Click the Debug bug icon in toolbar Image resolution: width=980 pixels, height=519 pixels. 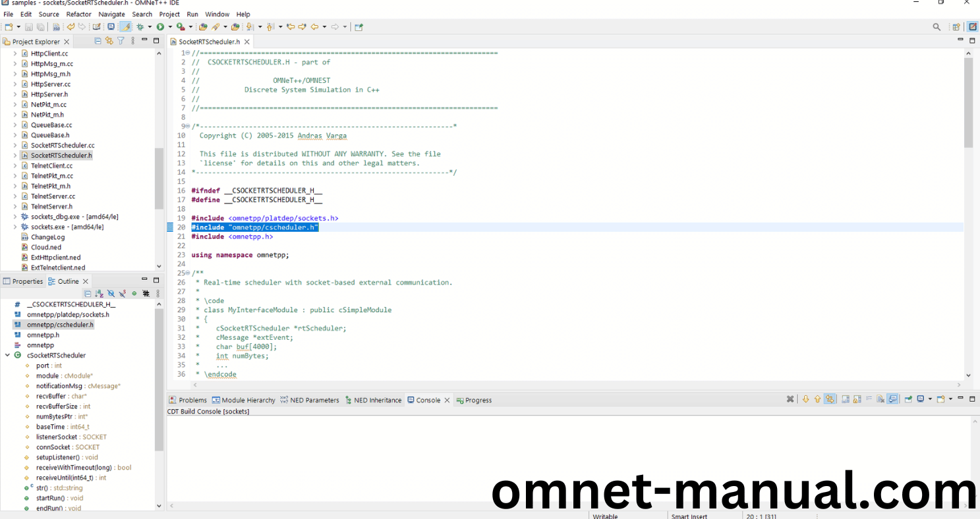(x=140, y=27)
